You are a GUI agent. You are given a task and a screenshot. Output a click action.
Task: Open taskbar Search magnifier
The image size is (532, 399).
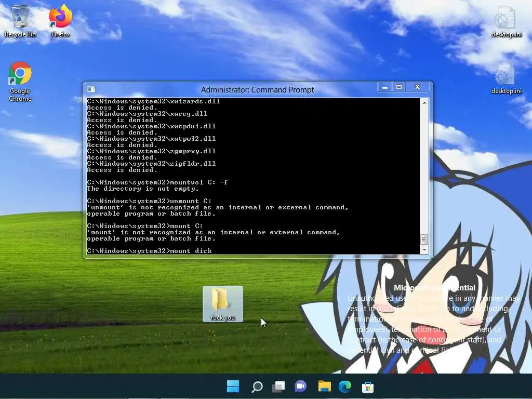(x=257, y=387)
